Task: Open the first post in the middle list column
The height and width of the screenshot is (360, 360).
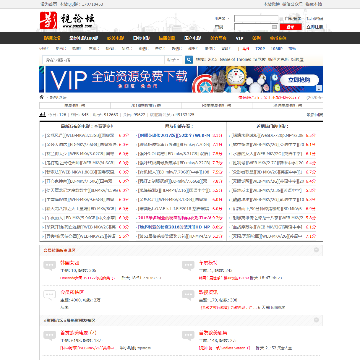Action: [174, 135]
